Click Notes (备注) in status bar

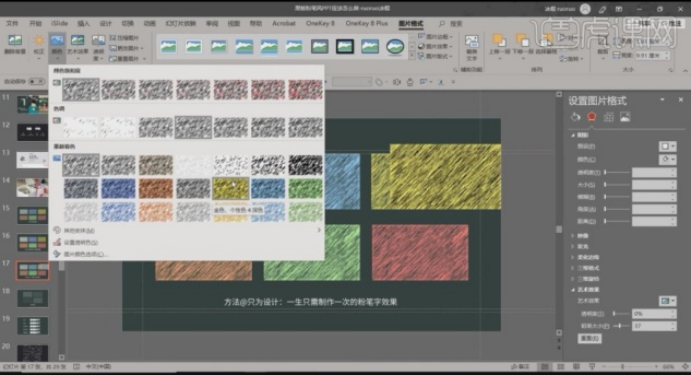pos(520,367)
